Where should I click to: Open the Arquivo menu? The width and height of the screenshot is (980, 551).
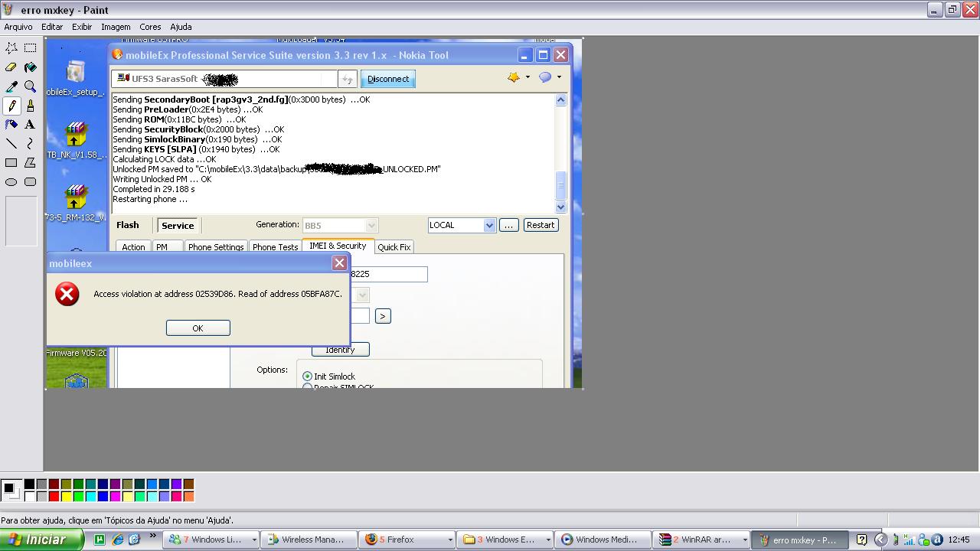(18, 27)
